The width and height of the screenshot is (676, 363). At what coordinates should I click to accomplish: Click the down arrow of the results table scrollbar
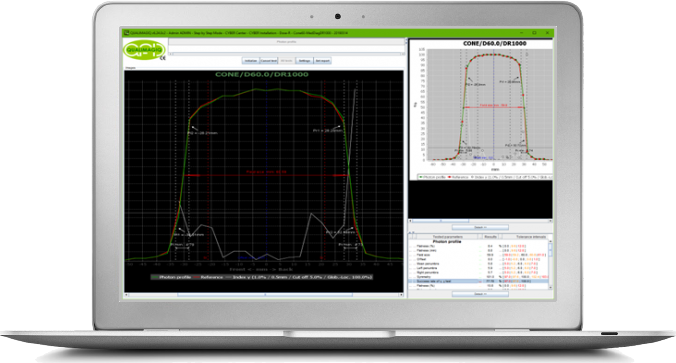click(550, 287)
